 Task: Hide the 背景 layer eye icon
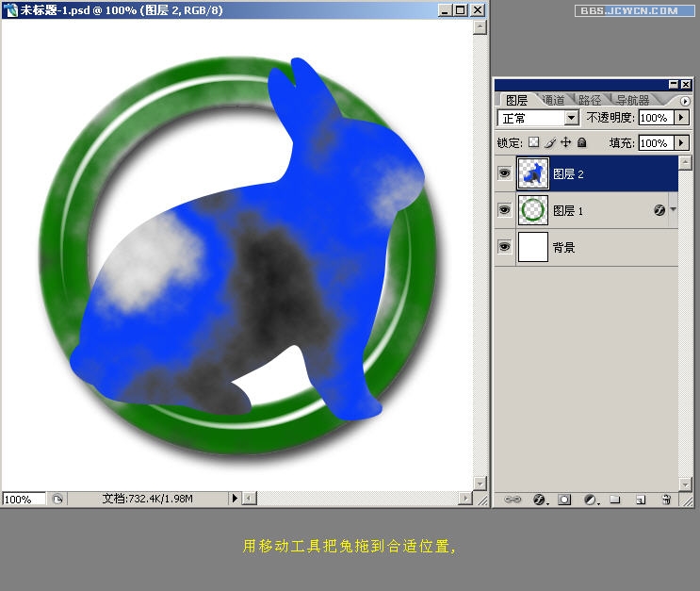pyautogui.click(x=504, y=246)
